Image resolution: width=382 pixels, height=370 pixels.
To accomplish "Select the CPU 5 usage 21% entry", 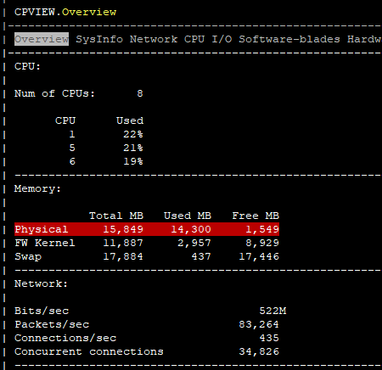I will point(133,148).
